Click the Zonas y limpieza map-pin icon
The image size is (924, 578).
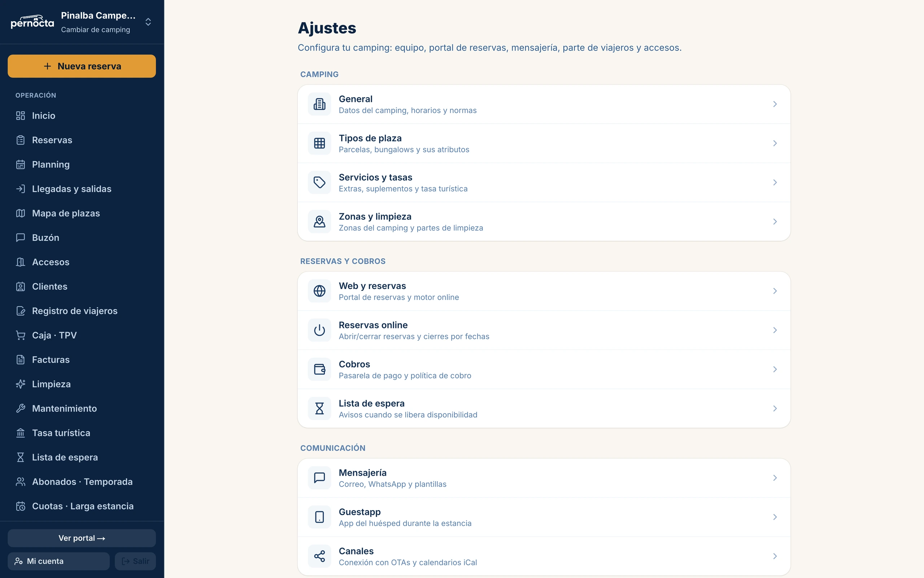click(x=319, y=222)
